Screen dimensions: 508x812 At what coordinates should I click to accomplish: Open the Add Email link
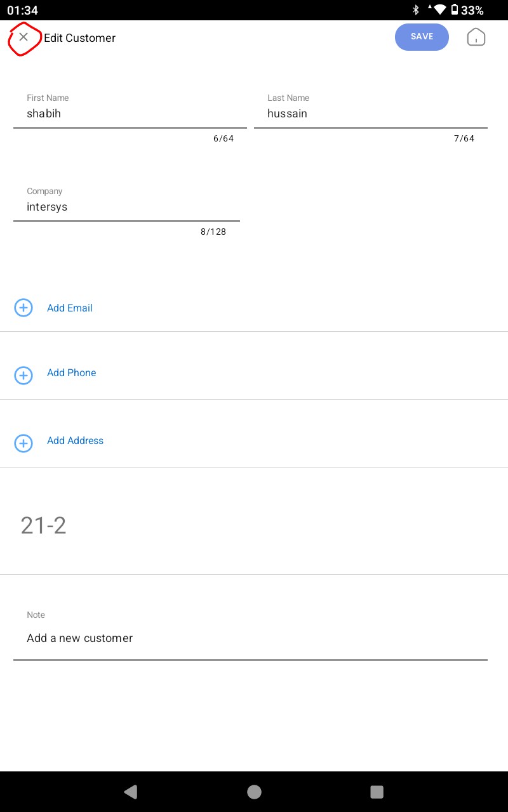coord(70,308)
